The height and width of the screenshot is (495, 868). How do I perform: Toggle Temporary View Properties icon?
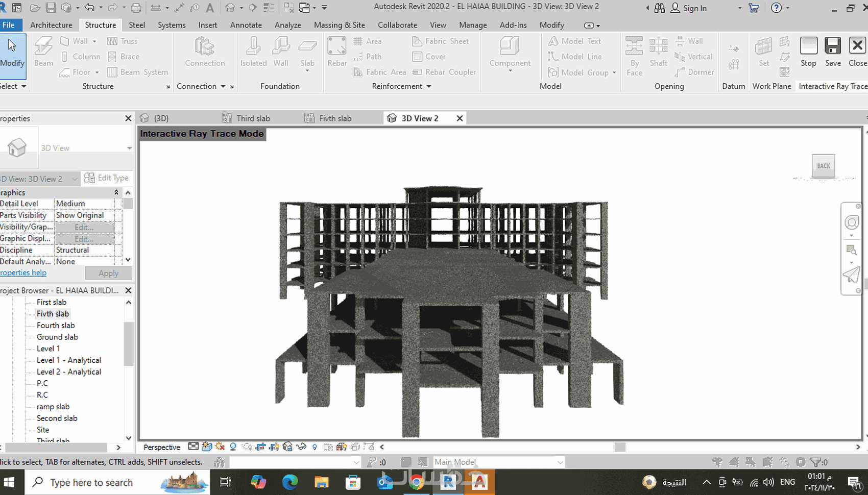pos(328,447)
